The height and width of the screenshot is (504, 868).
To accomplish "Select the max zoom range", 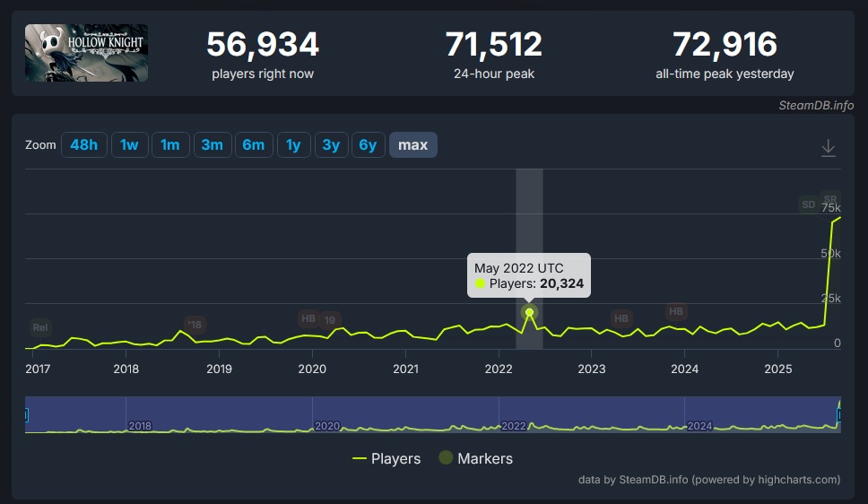I will click(x=413, y=145).
